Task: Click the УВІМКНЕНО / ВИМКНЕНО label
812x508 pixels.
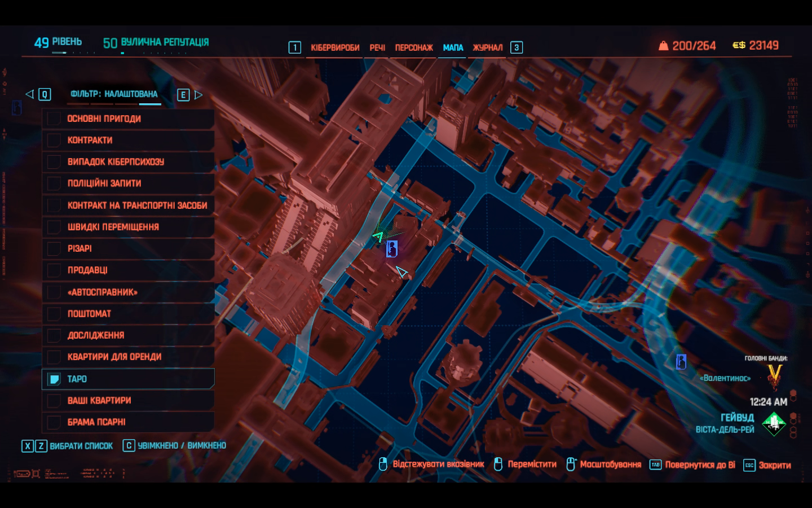Action: tap(182, 446)
